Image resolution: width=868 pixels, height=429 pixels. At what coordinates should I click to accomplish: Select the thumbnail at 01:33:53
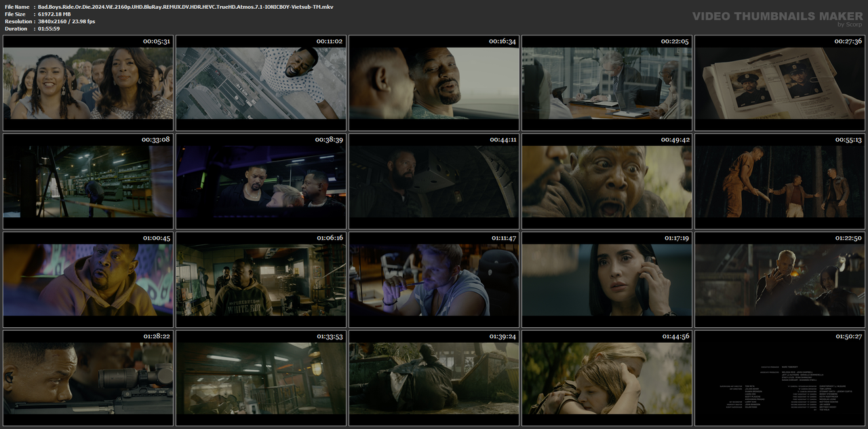[261, 378]
